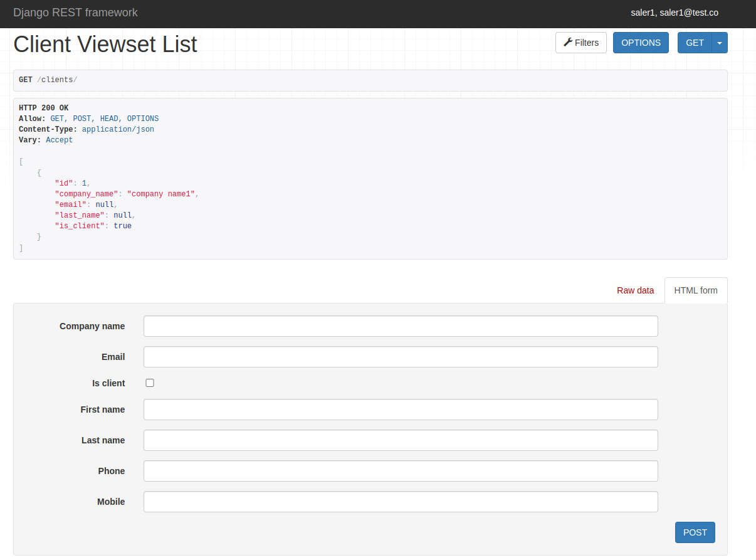756x560 pixels.
Task: Submit the form with POST button
Action: click(695, 532)
